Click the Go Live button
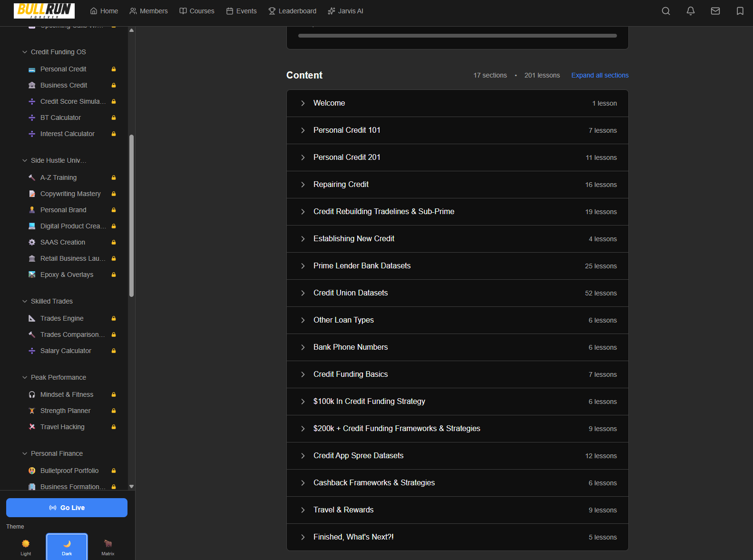Screen dimensions: 753x560 coord(67,508)
